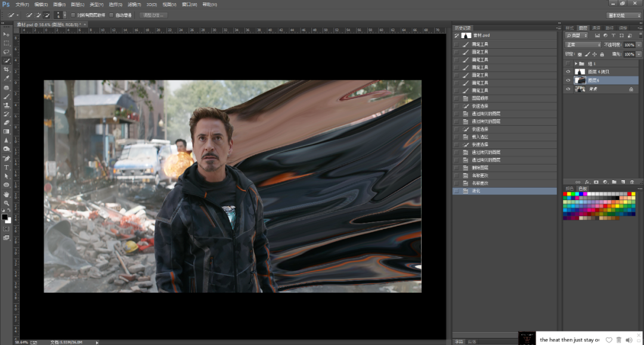Select the 删除图层 history state
The height and width of the screenshot is (345, 644).
(x=505, y=168)
